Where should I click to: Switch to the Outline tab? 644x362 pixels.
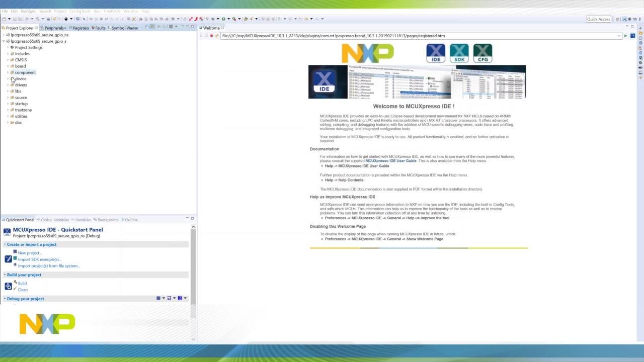pyautogui.click(x=129, y=220)
